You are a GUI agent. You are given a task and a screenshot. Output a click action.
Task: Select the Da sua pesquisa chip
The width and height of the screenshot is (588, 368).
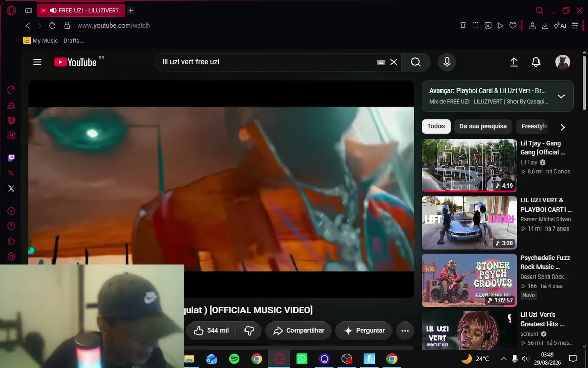pos(483,126)
